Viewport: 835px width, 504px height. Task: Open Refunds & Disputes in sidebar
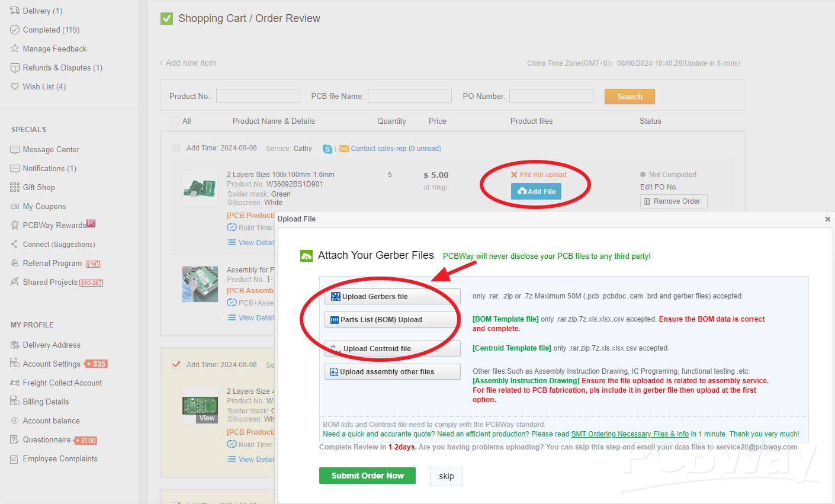[x=62, y=68]
